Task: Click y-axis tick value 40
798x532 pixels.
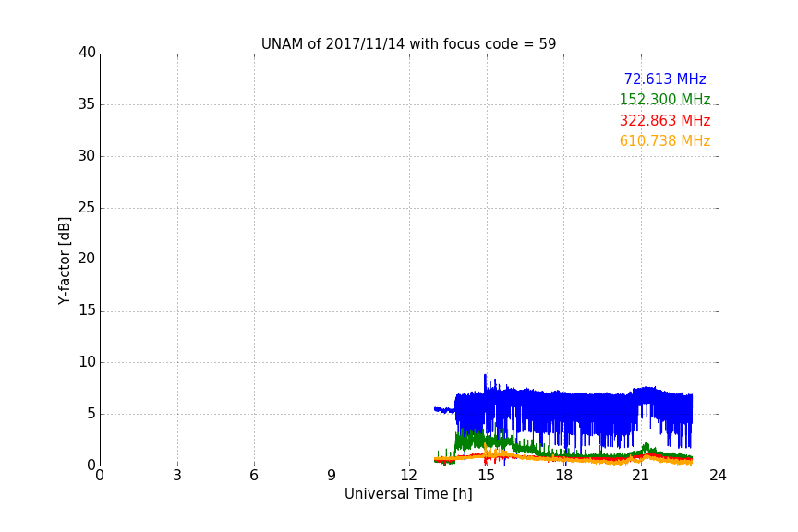Action: pos(87,53)
